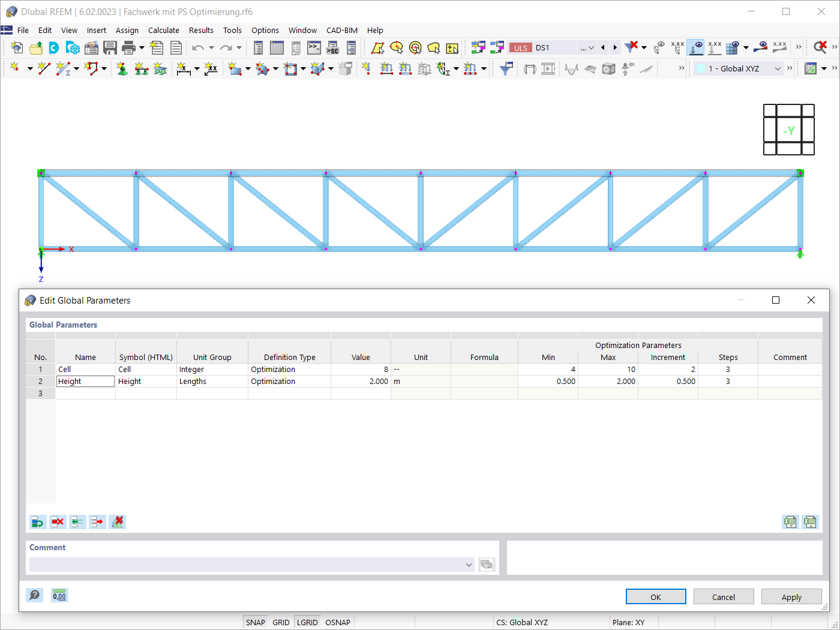Image resolution: width=840 pixels, height=630 pixels.
Task: Toggle OSNAP in the status bar
Action: [x=337, y=622]
